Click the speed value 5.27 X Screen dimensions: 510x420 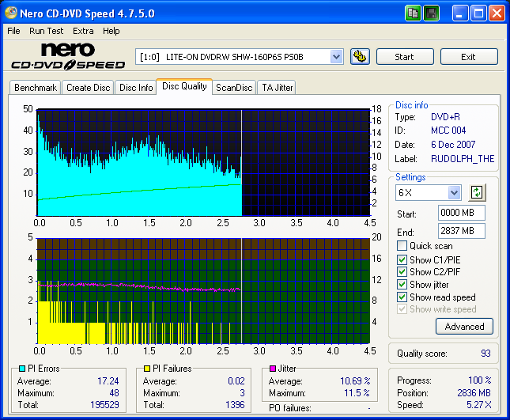tap(479, 405)
